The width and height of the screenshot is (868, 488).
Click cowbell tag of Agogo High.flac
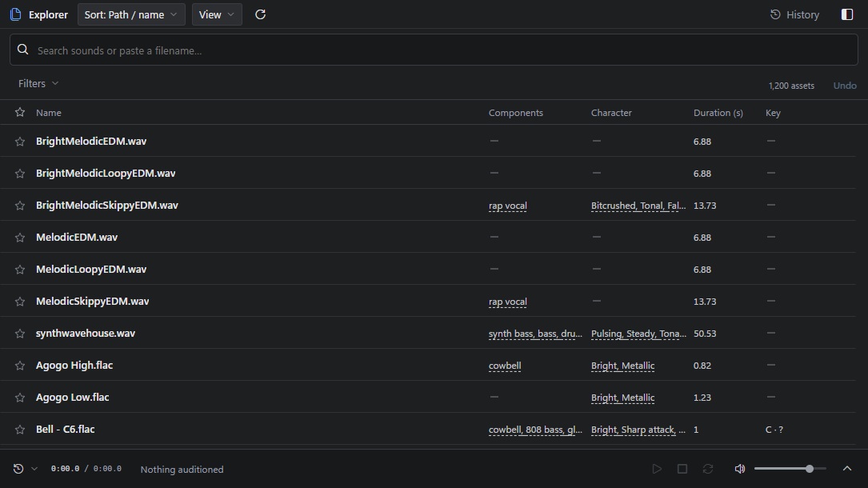coord(505,366)
